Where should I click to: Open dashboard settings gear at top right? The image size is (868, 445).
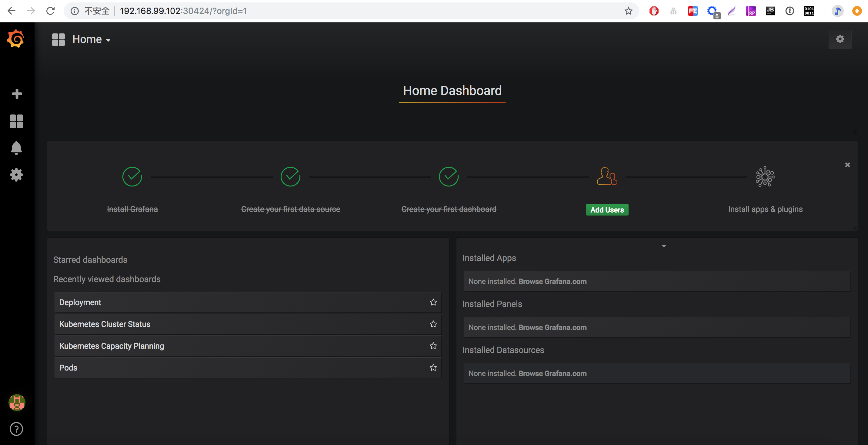pos(840,39)
